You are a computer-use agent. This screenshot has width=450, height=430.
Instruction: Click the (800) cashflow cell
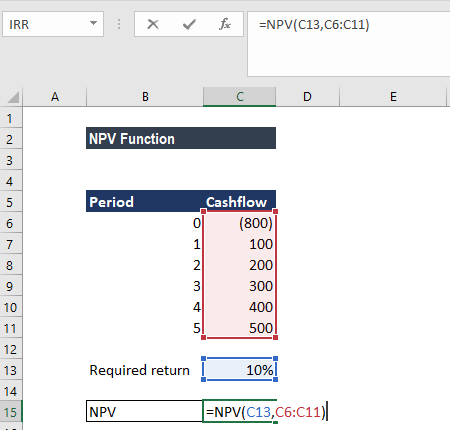point(240,223)
